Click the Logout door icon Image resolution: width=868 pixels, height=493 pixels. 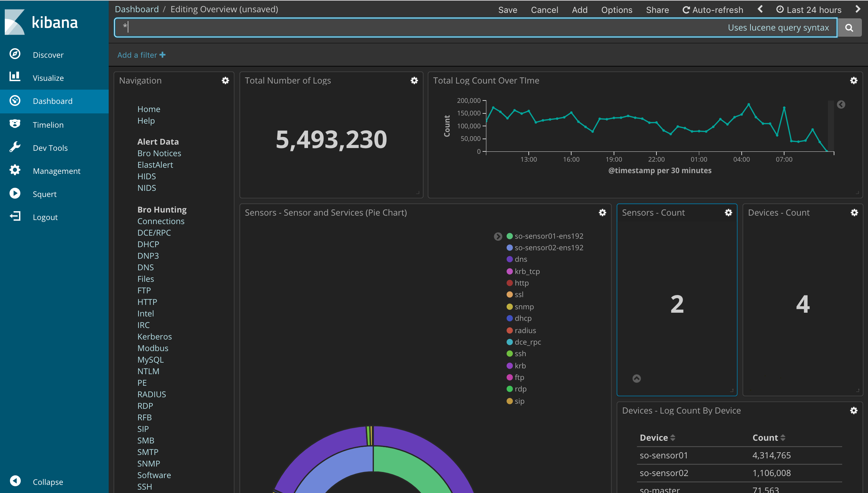point(15,216)
